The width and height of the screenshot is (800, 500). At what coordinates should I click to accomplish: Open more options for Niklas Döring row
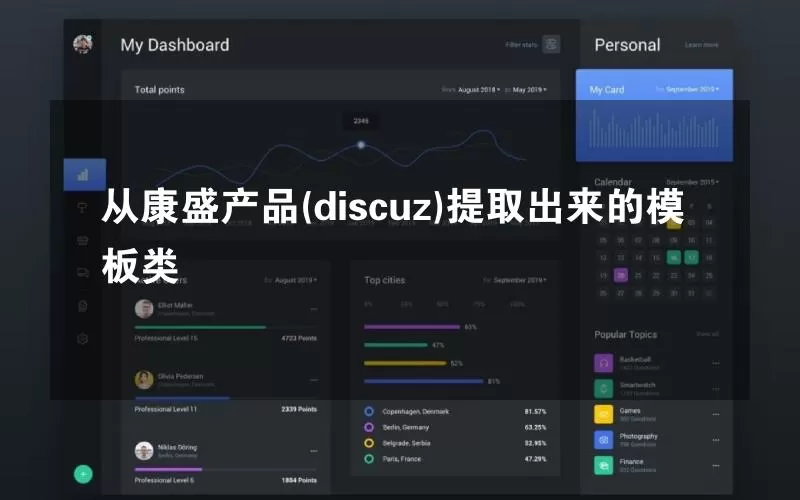click(314, 451)
